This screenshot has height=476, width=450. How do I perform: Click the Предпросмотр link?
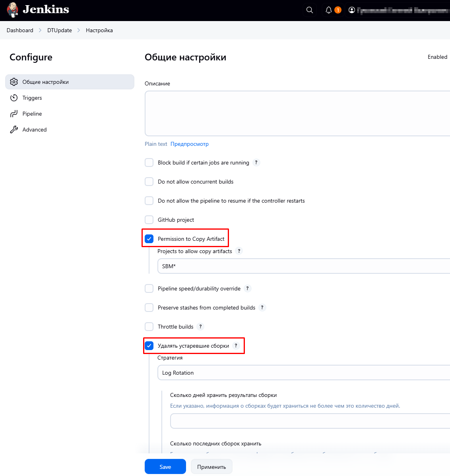(190, 144)
